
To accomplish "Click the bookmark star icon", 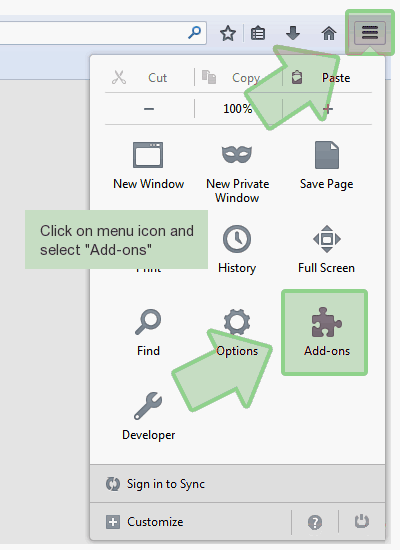I will tap(228, 33).
